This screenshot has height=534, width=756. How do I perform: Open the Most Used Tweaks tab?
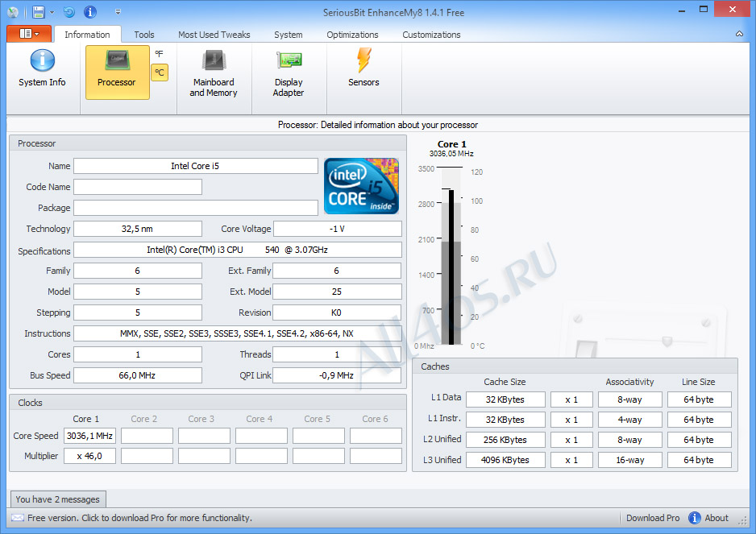(214, 35)
